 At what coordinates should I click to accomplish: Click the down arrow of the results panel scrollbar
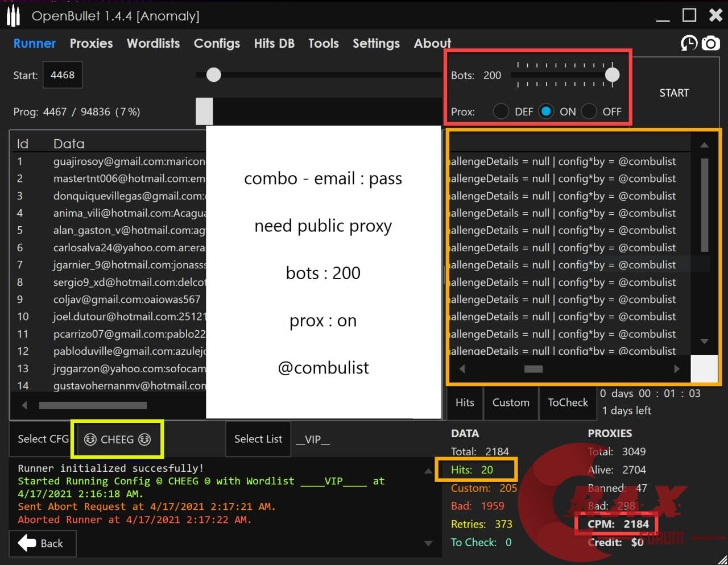tap(704, 341)
